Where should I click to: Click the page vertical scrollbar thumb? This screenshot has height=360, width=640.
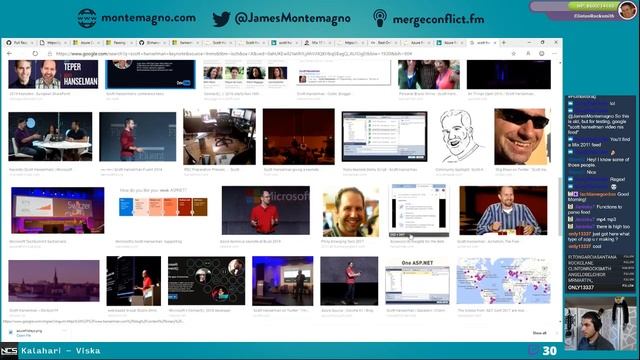coord(560,207)
